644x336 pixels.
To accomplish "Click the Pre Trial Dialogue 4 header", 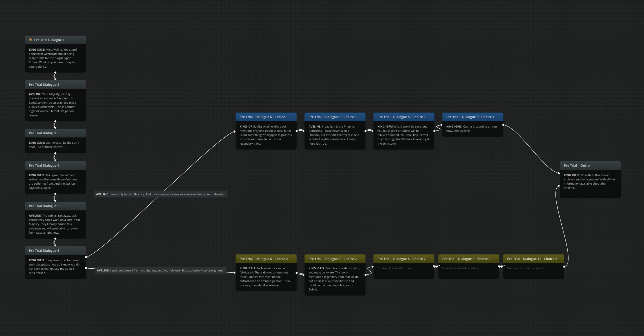I will [55, 165].
